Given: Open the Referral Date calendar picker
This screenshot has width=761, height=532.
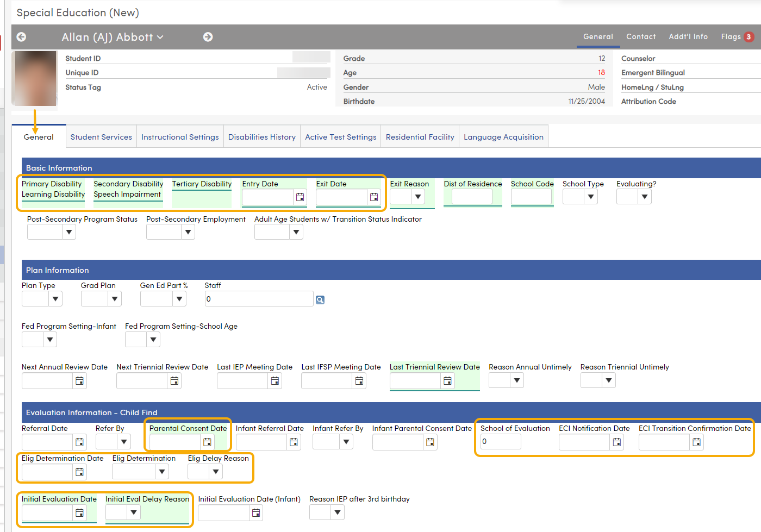Looking at the screenshot, I should [x=79, y=442].
